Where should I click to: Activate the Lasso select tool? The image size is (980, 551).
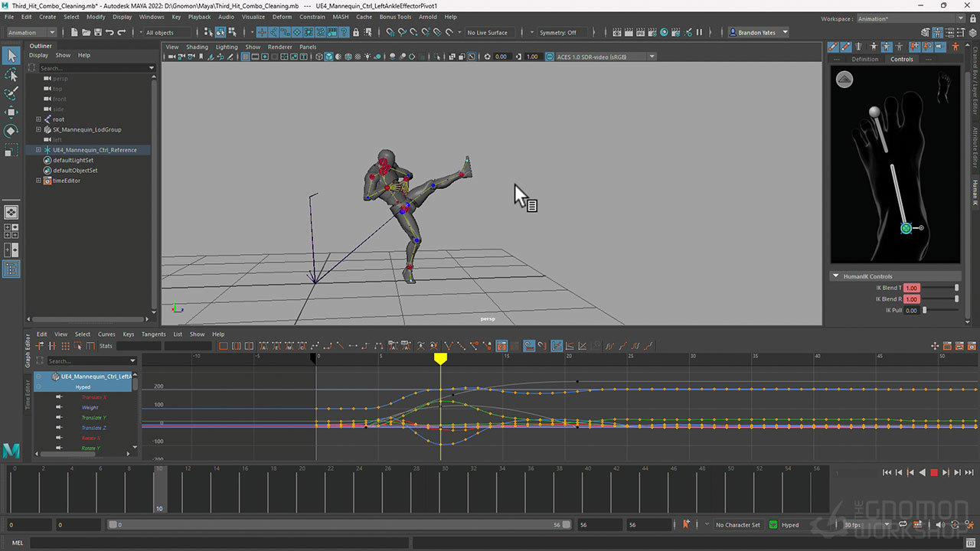(x=11, y=74)
